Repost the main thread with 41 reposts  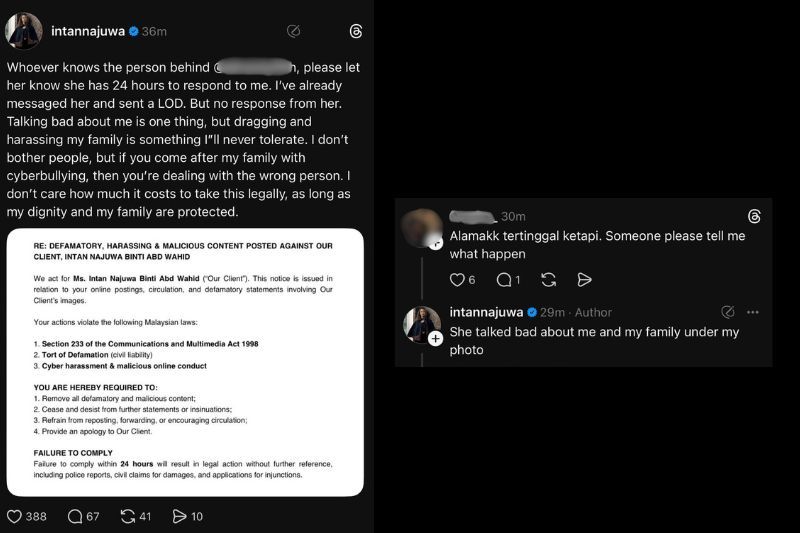(x=127, y=516)
